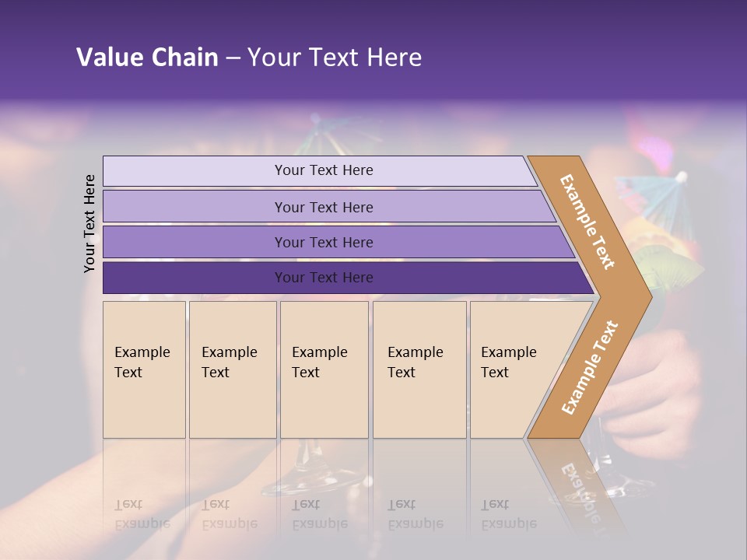The width and height of the screenshot is (747, 560).
Task: Click the reflected text below fifth beige box
Action: tap(509, 515)
